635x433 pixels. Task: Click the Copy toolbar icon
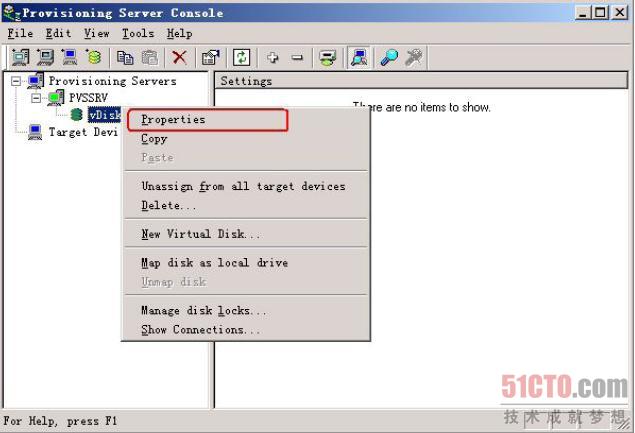[x=125, y=58]
